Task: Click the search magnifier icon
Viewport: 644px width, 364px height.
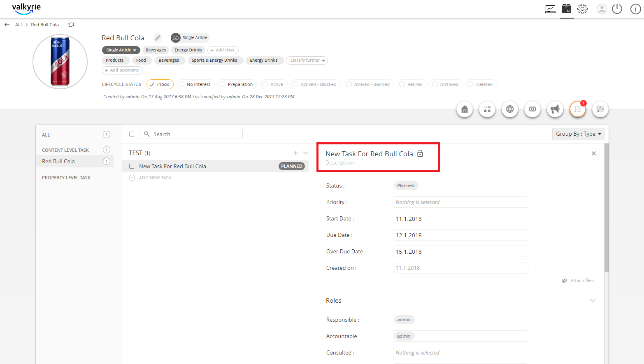Action: point(146,134)
